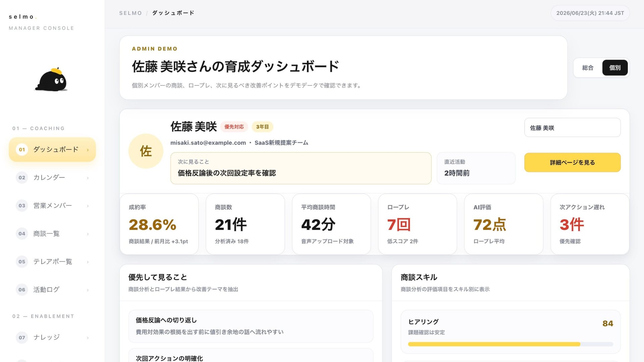Click the 優先して見ること section heading

(x=158, y=278)
